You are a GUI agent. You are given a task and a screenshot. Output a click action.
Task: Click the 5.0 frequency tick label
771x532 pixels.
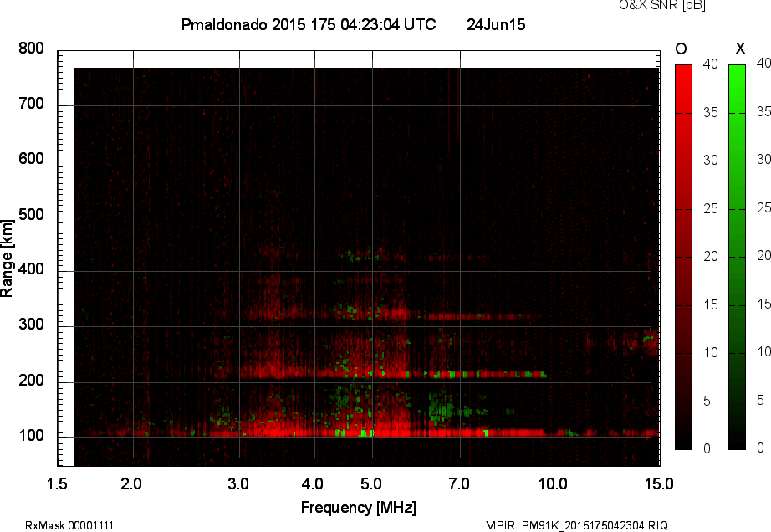[x=371, y=484]
